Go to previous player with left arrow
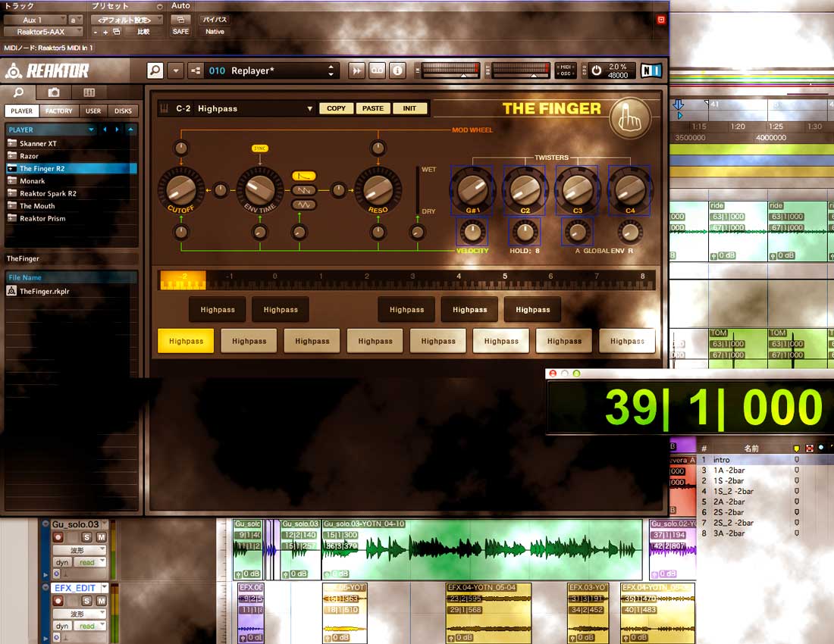Image resolution: width=834 pixels, height=644 pixels. [x=105, y=129]
